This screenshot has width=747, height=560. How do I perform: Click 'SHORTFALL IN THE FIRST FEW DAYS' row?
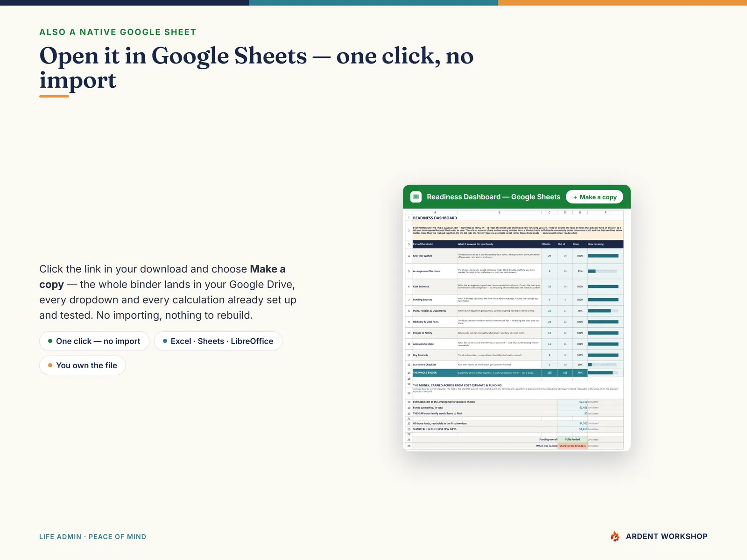pyautogui.click(x=435, y=429)
